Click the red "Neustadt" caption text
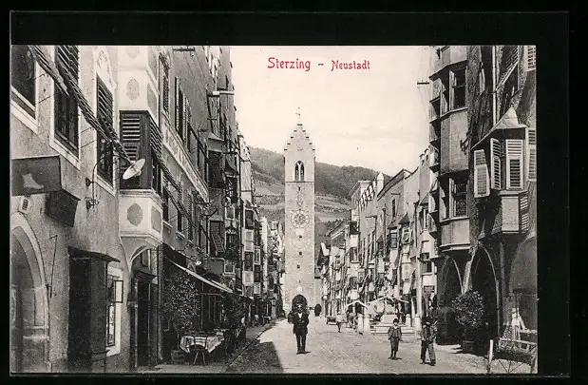The image size is (588, 385). click(350, 66)
